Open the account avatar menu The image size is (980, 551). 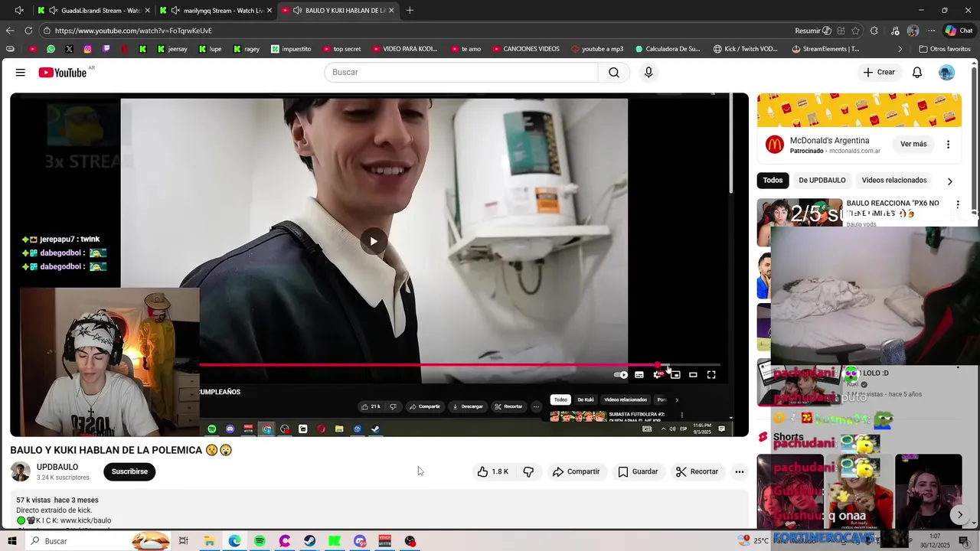[947, 73]
